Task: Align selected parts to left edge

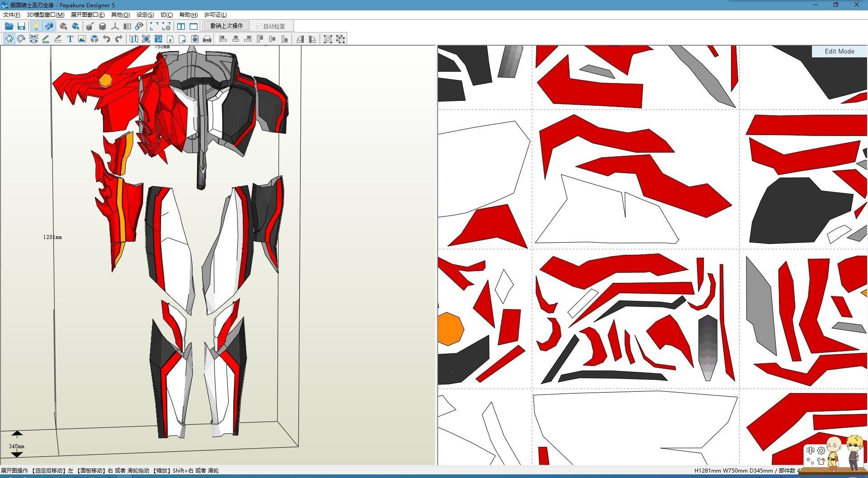Action: [x=223, y=39]
